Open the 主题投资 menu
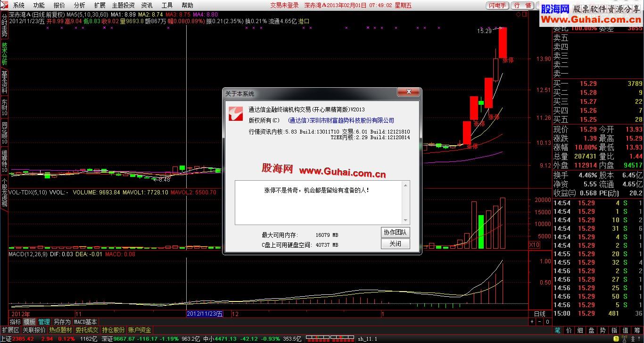This screenshot has height=343, width=644. pyautogui.click(x=123, y=5)
